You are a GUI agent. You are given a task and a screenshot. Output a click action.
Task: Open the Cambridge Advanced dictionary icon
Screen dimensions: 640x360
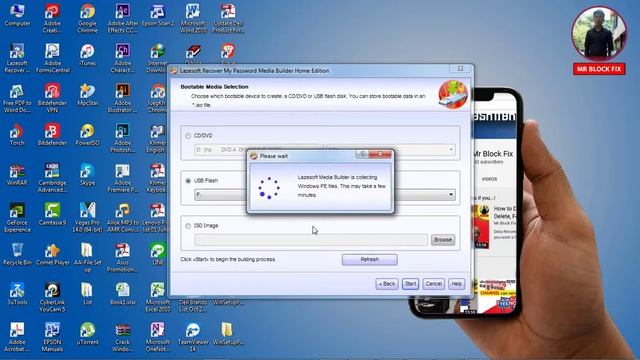52,178
